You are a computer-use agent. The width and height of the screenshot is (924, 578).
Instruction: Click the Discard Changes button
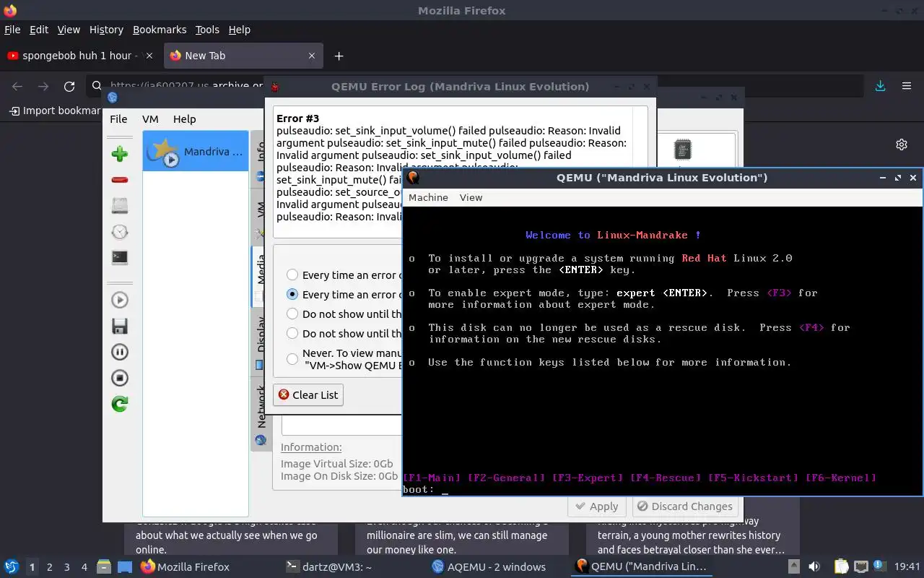pos(686,506)
